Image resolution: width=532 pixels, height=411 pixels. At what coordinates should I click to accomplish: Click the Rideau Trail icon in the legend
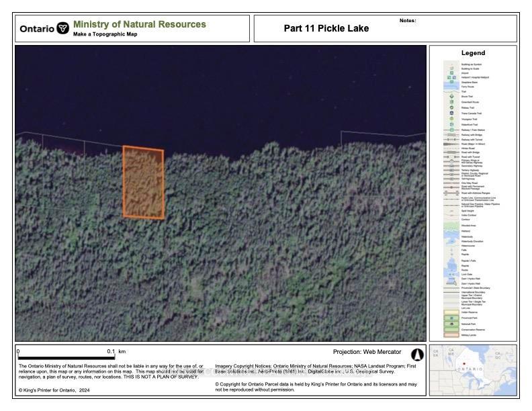451,107
